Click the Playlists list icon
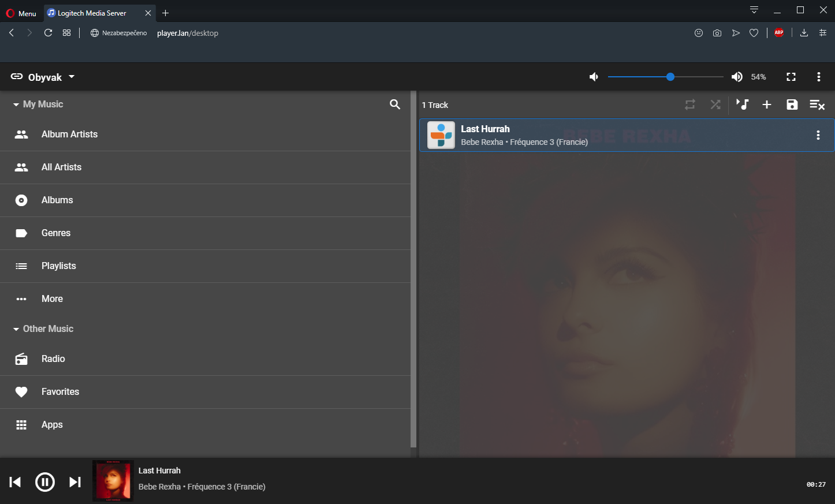Image resolution: width=835 pixels, height=504 pixels. point(21,266)
